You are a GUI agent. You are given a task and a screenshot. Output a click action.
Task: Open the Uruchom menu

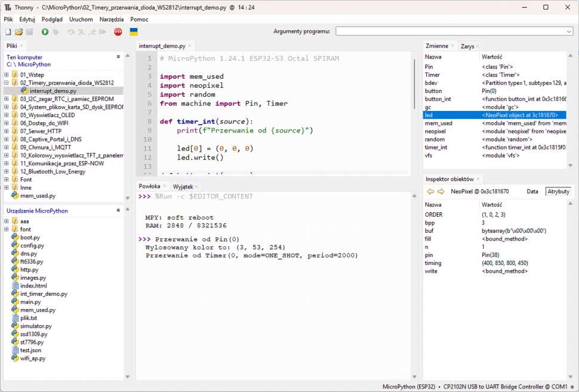click(81, 19)
